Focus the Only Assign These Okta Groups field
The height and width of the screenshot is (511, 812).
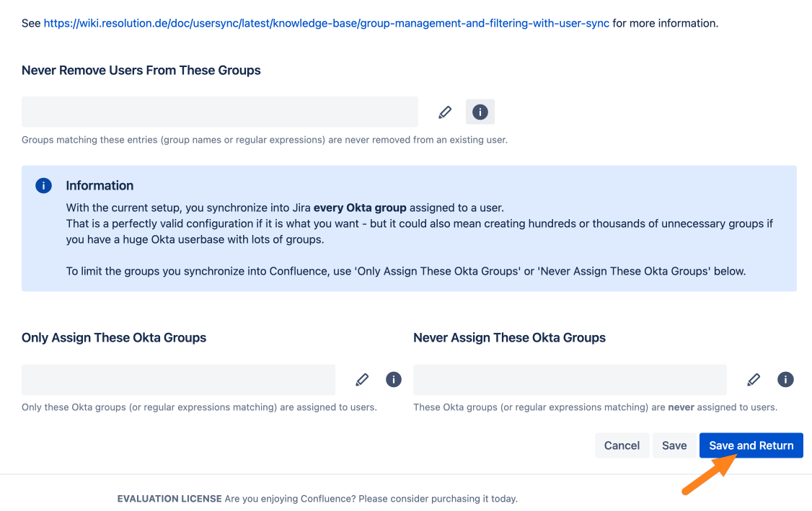click(178, 379)
